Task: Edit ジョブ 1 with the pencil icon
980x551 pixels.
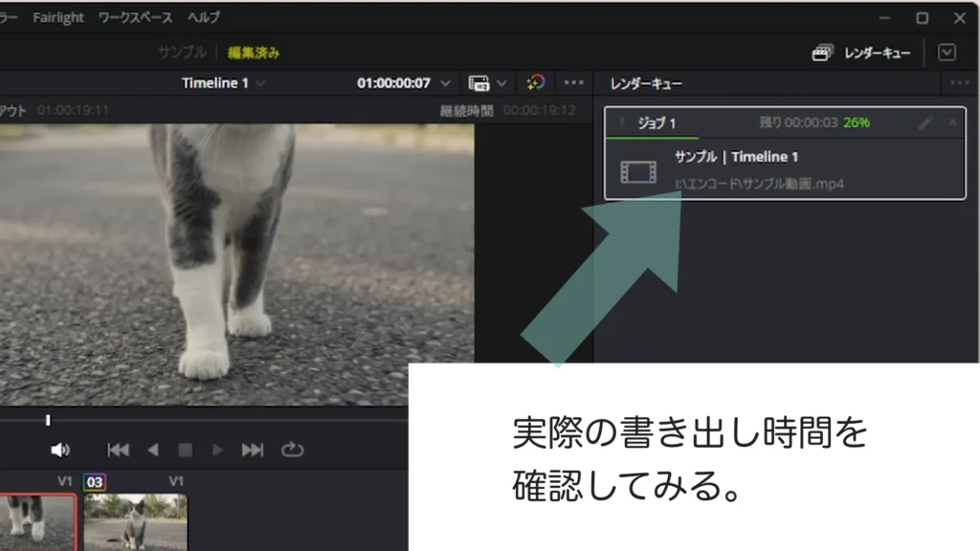Action: pyautogui.click(x=925, y=122)
